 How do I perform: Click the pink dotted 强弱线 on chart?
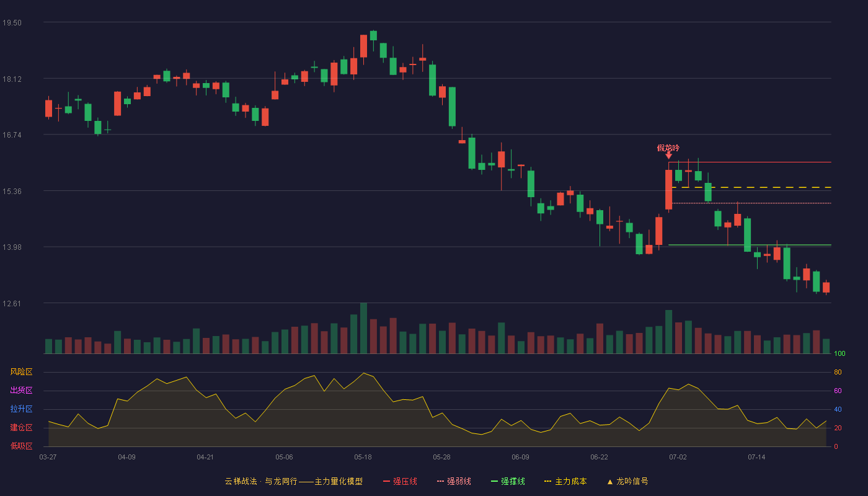751,203
